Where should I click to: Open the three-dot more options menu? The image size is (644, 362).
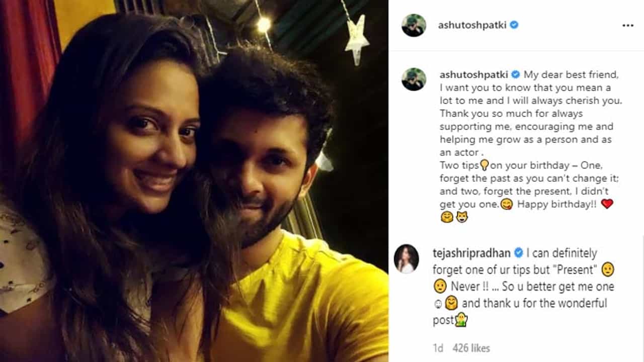(x=627, y=25)
